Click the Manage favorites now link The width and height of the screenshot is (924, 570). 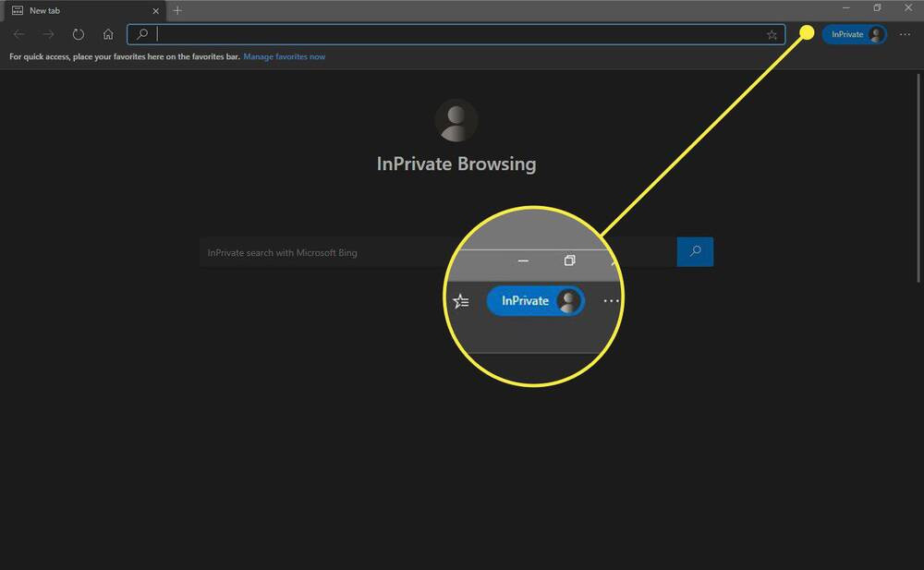284,56
